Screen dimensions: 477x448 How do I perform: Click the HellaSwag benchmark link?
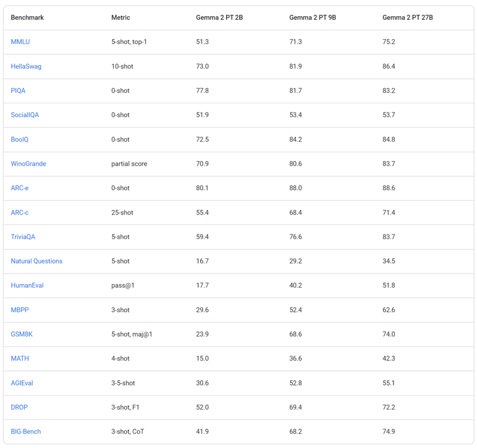pyautogui.click(x=26, y=66)
